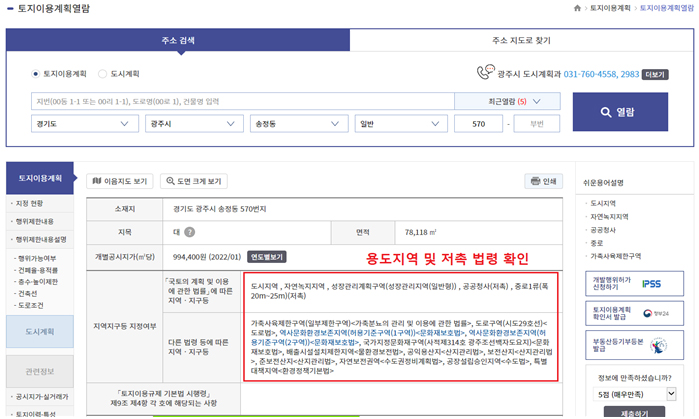Click the IPSS logo for 개발행위허가 신청하기
The image size is (699, 419).
point(651,284)
